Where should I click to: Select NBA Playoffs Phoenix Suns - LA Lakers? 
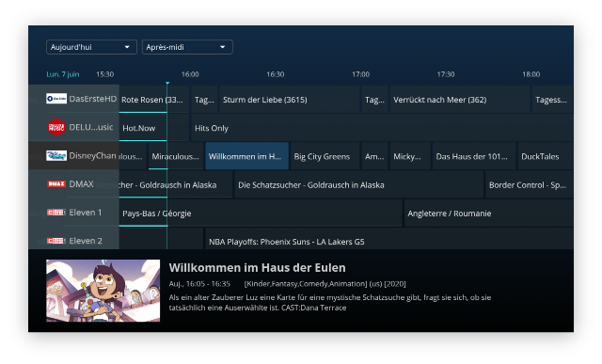pyautogui.click(x=389, y=240)
